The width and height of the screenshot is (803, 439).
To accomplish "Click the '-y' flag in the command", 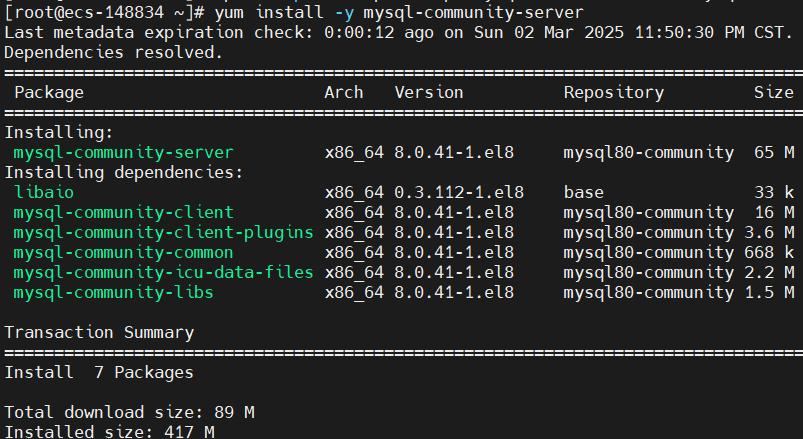I will tap(344, 12).
